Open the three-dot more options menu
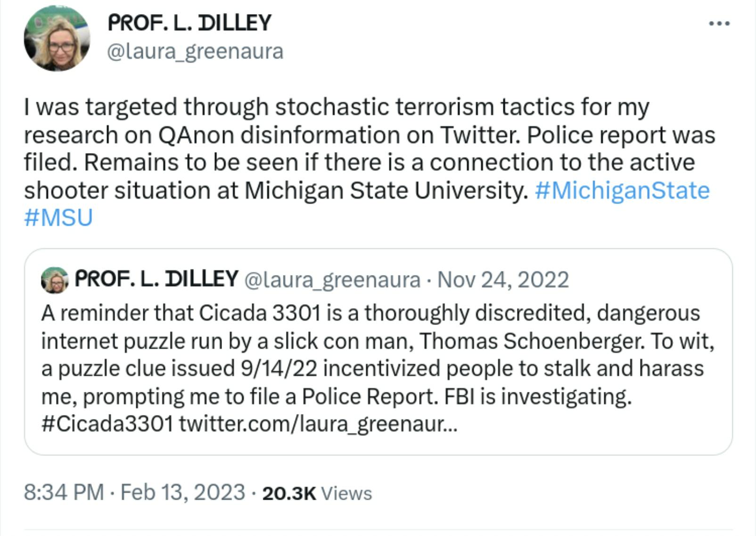 coord(719,23)
